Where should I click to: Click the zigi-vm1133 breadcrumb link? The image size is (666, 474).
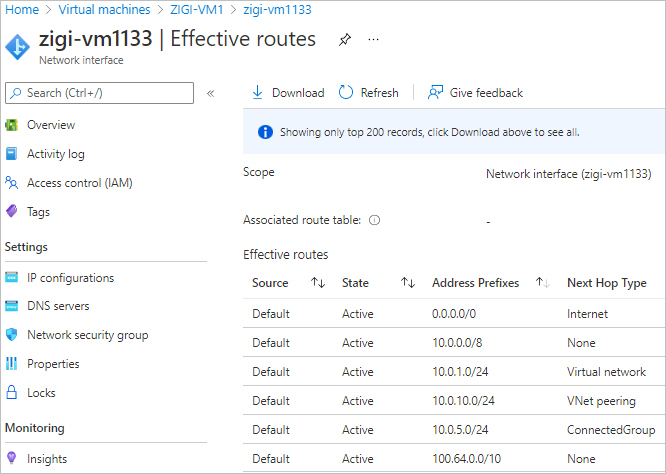pyautogui.click(x=277, y=10)
